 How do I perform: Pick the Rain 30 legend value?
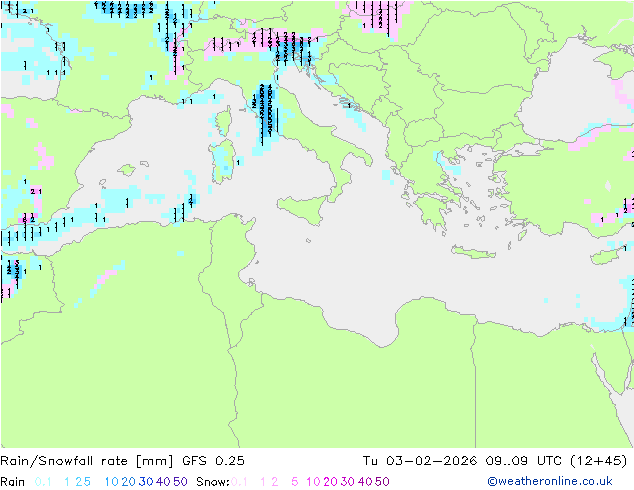coord(146,482)
